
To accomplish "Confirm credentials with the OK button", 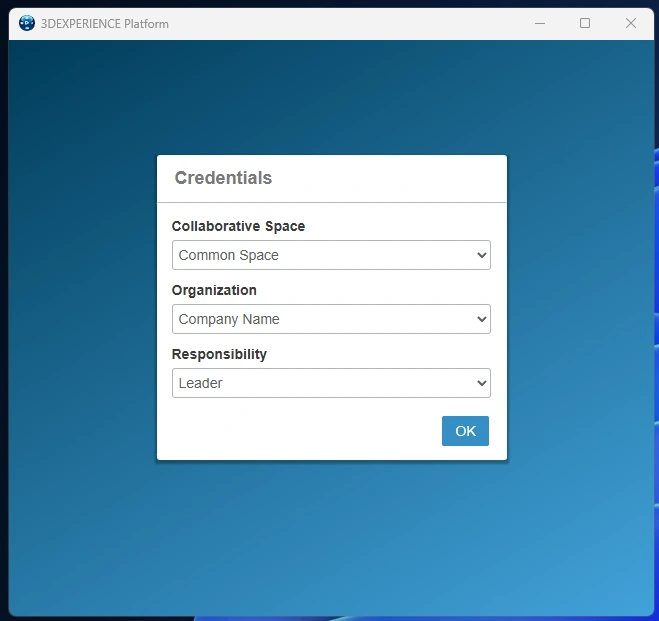I will 465,431.
